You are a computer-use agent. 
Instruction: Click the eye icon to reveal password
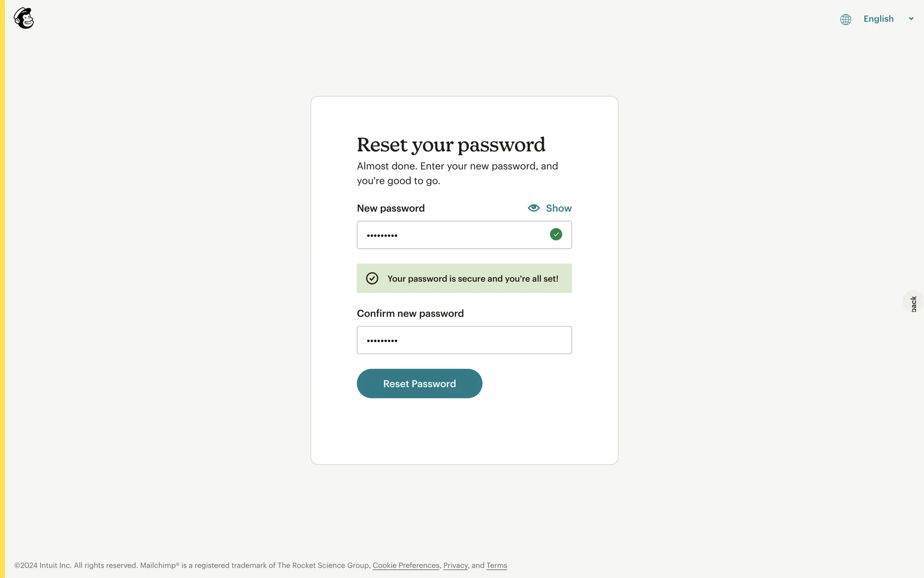click(534, 208)
